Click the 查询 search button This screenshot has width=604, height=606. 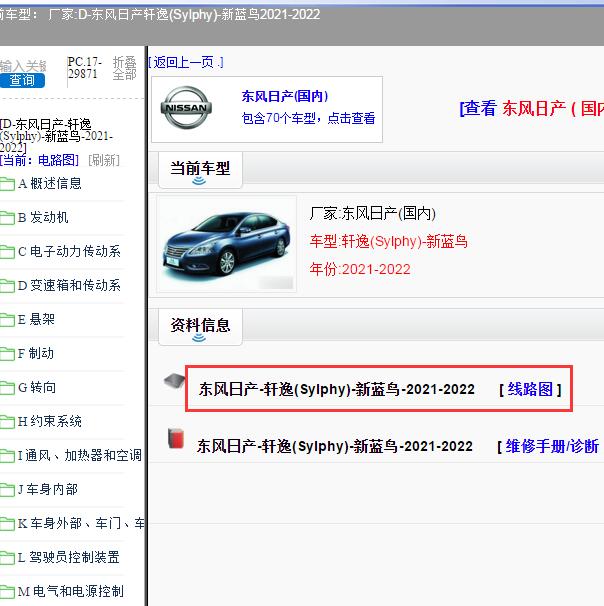tap(22, 80)
